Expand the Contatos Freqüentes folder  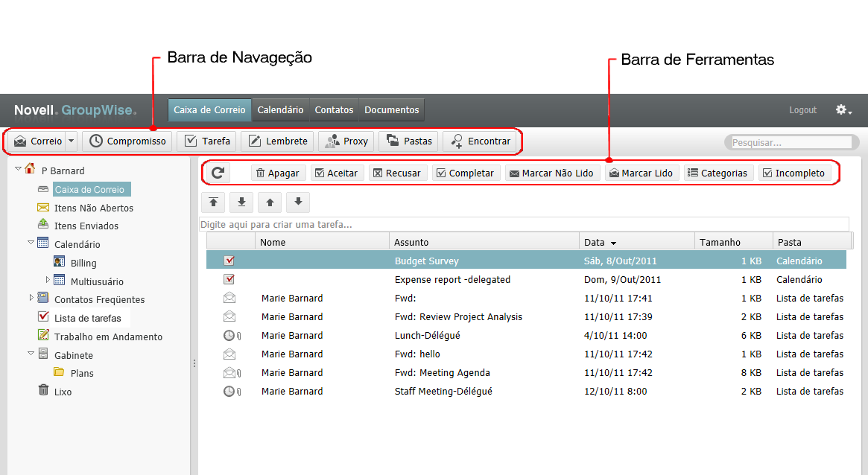pos(31,298)
